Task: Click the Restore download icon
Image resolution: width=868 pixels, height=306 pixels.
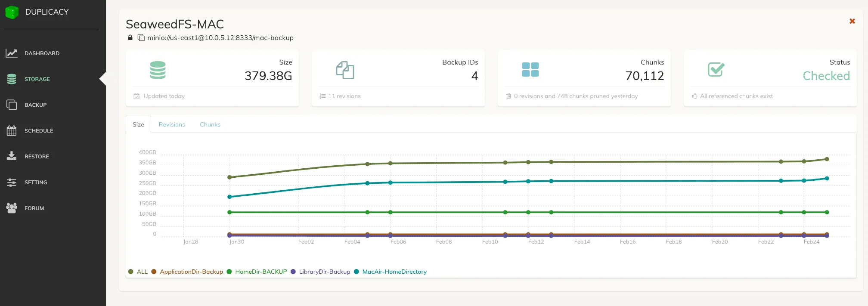Action: pyautogui.click(x=12, y=156)
